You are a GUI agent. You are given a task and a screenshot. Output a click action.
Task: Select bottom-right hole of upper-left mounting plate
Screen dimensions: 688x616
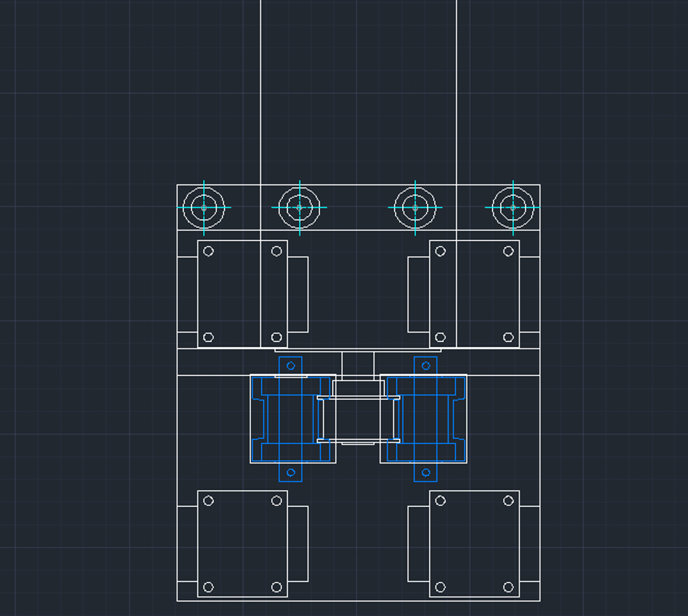(276, 337)
